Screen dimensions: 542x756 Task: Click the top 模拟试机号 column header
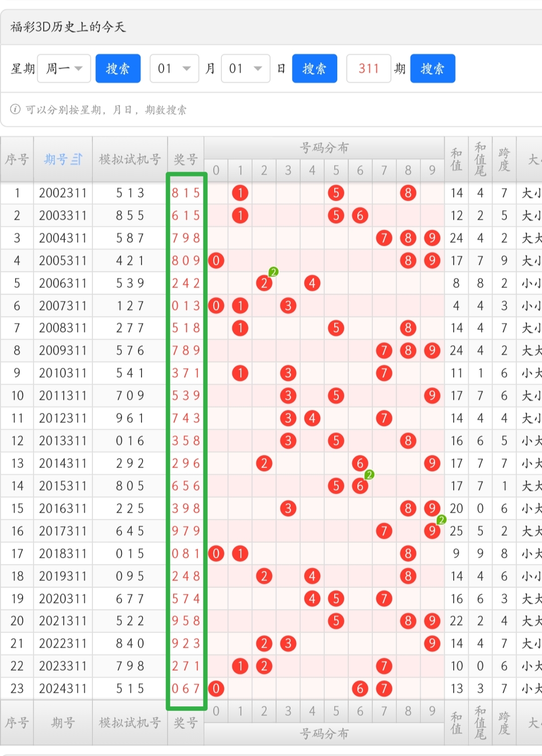(130, 160)
